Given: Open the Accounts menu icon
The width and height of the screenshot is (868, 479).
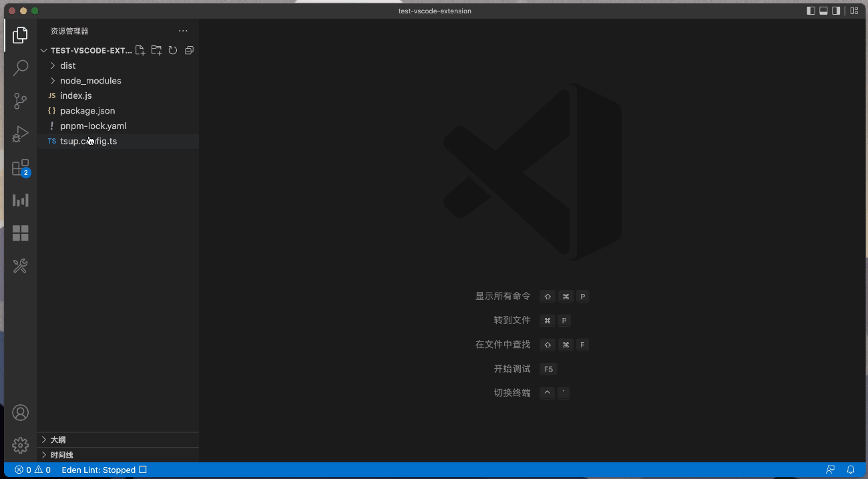Looking at the screenshot, I should (21, 412).
